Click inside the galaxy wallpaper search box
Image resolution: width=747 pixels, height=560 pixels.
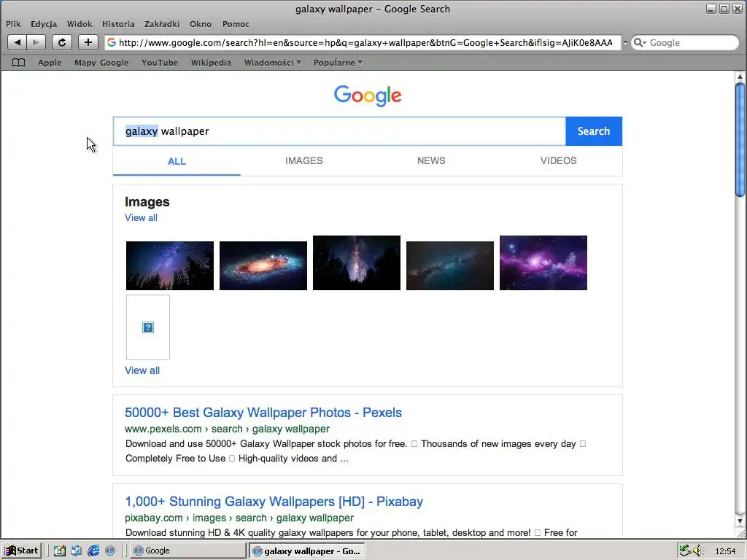pos(339,131)
